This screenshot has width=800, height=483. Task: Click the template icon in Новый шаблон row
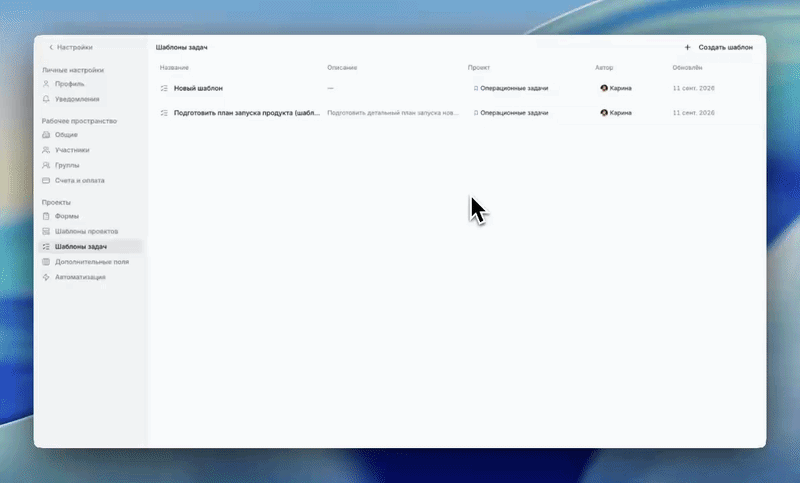click(x=164, y=88)
